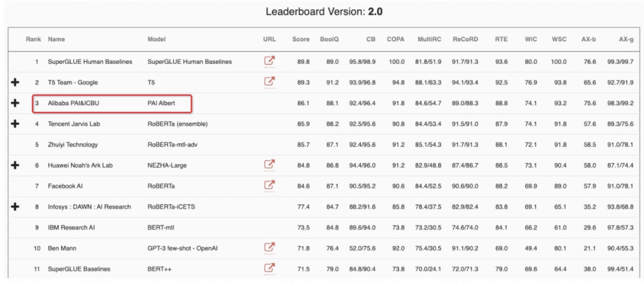Click the Tencent Jarvis Lab name

(x=75, y=123)
